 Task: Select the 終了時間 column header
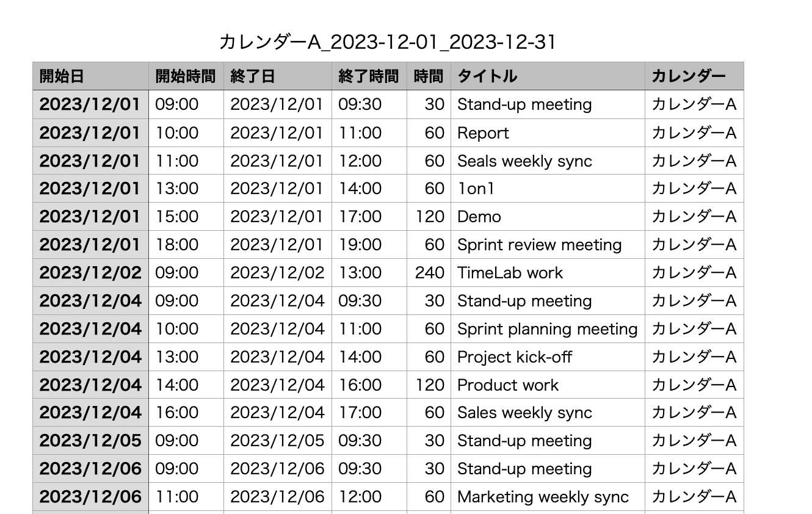(x=369, y=76)
